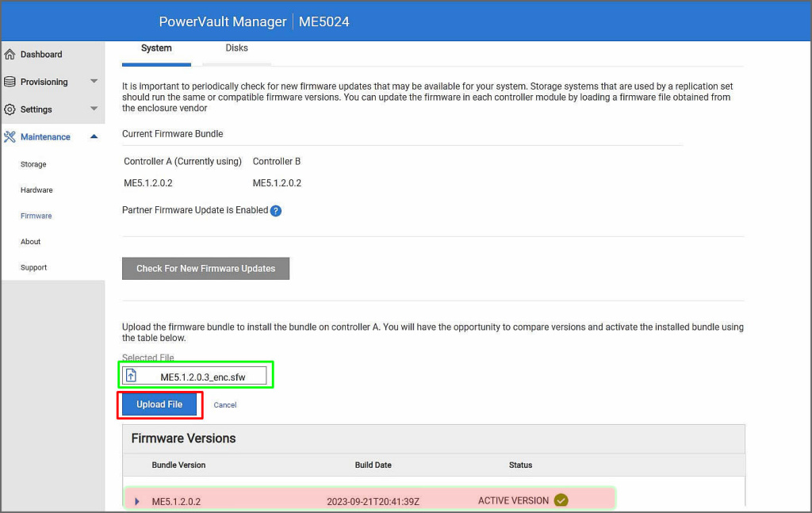Cancel the firmware file upload
This screenshot has height=513, width=812.
(225, 405)
